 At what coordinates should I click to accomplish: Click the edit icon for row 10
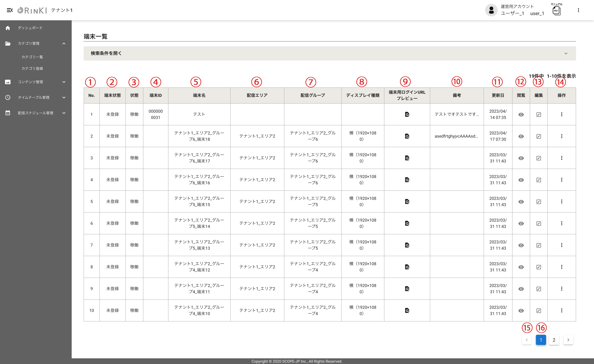click(539, 311)
